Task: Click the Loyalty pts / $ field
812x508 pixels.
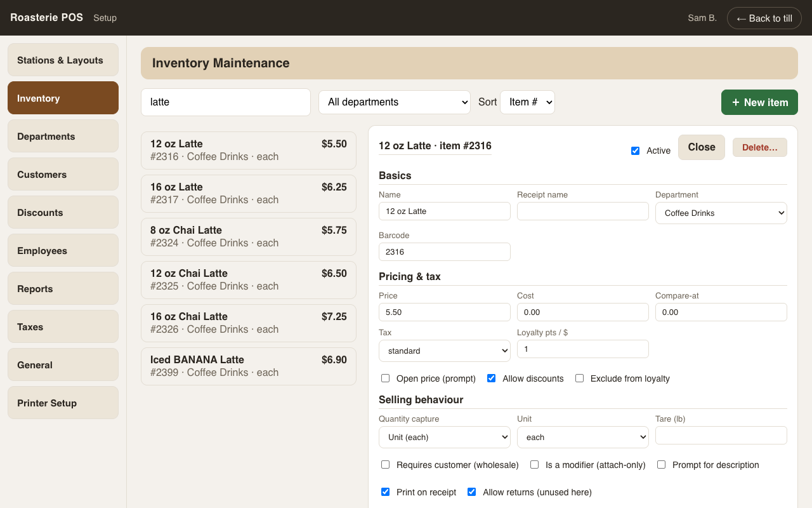Action: 583,349
